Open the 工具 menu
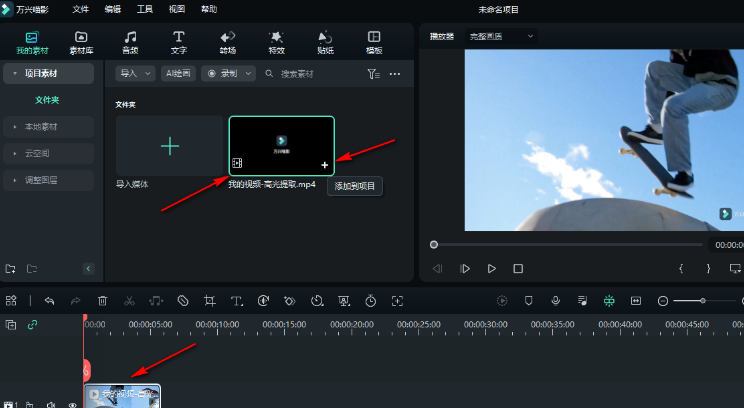Viewport: 744px width, 408px height. (x=145, y=9)
